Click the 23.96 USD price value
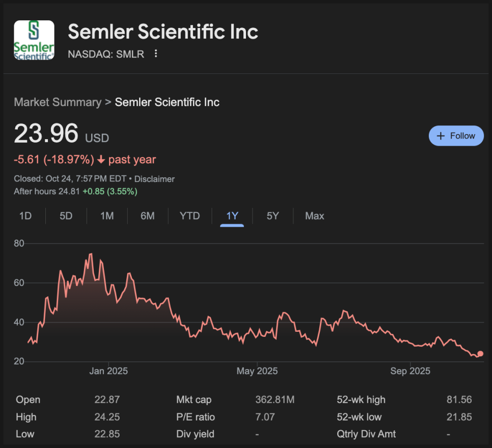This screenshot has width=492, height=448. pos(46,134)
